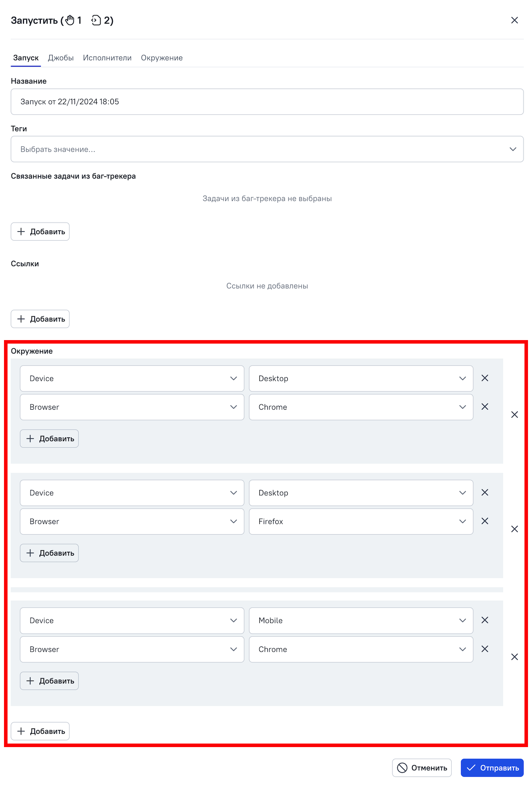Viewport: 532px width, 787px height.
Task: Go to the Окружение tab
Action: [x=162, y=58]
